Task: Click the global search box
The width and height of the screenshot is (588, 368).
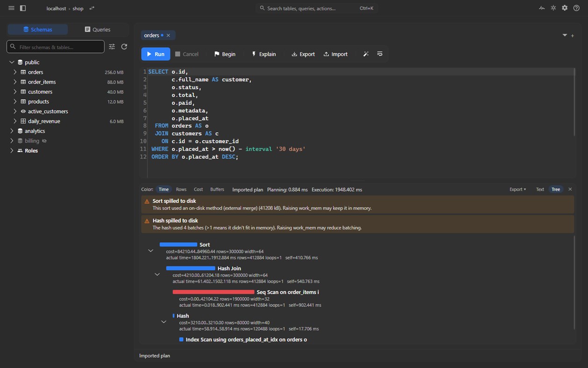Action: 317,8
